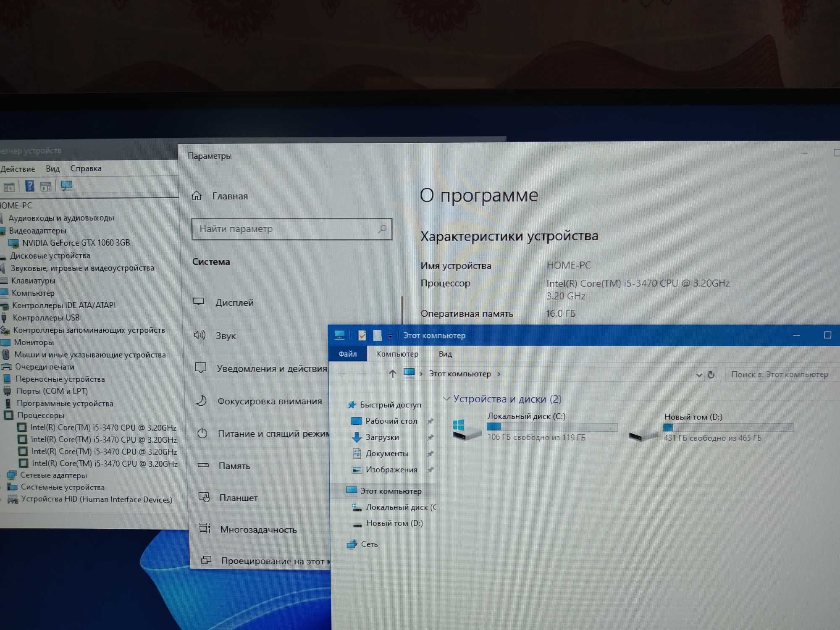
Task: Select Дисплей in the Settings sidebar
Action: (234, 302)
